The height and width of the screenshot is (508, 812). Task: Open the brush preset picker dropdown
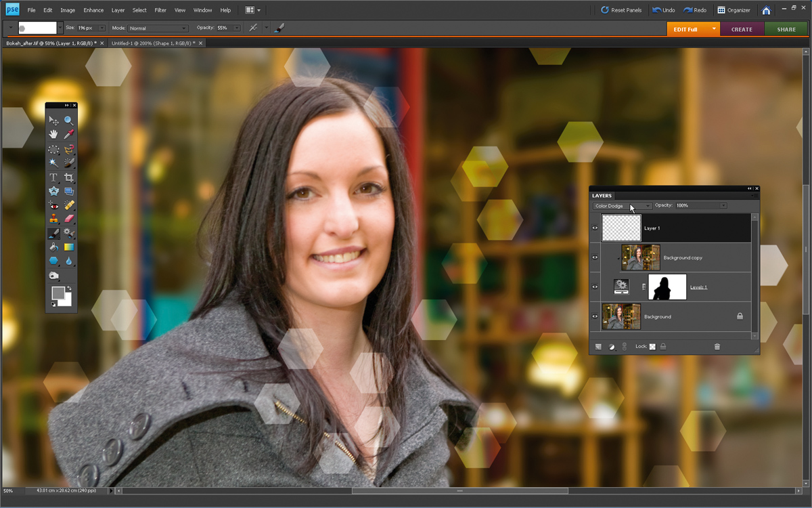(x=60, y=28)
